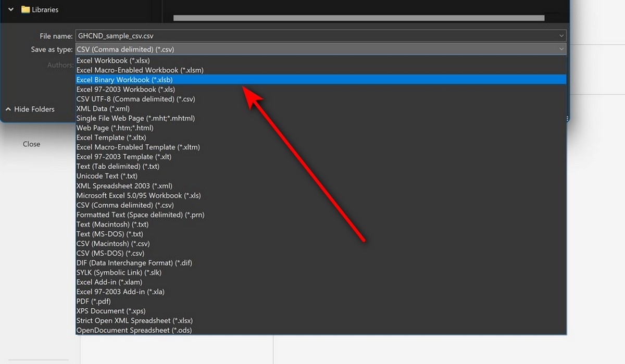Click Hide Folders button

30,109
